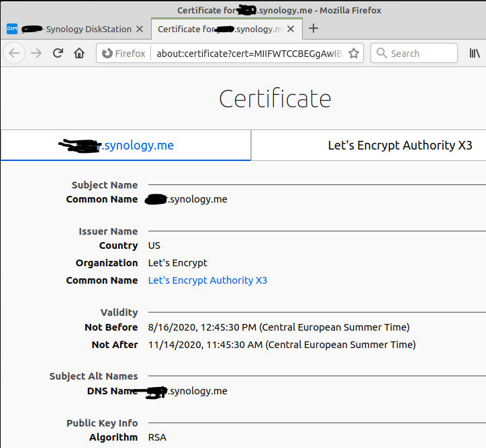
Task: Bookmark this page with the star
Action: 354,54
